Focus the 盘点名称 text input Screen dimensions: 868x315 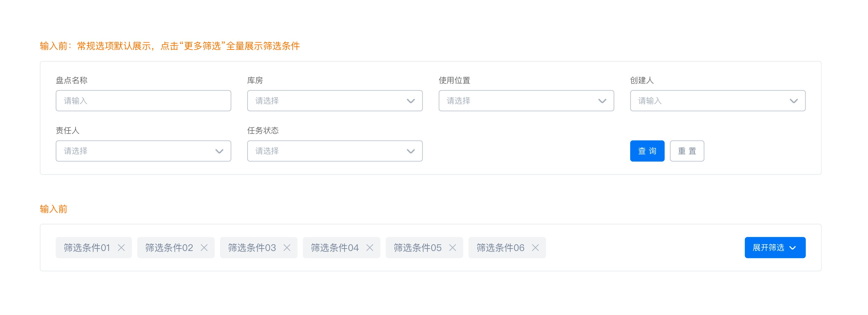(143, 101)
